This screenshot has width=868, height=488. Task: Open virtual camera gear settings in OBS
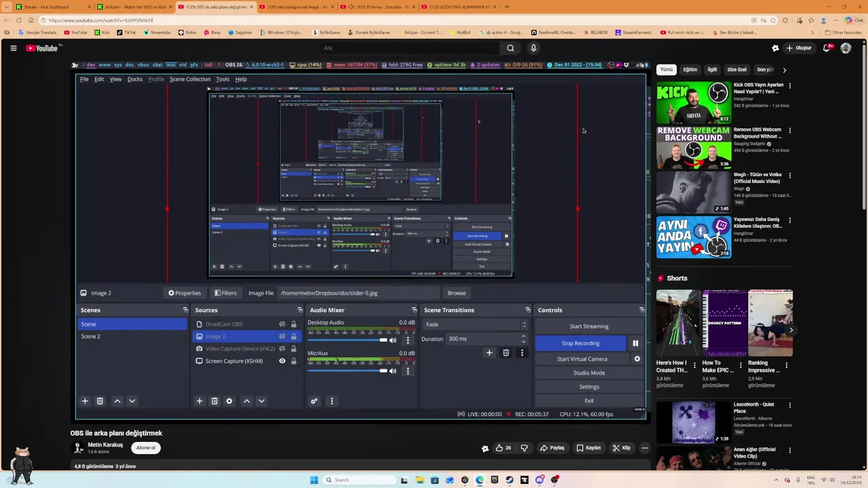637,359
